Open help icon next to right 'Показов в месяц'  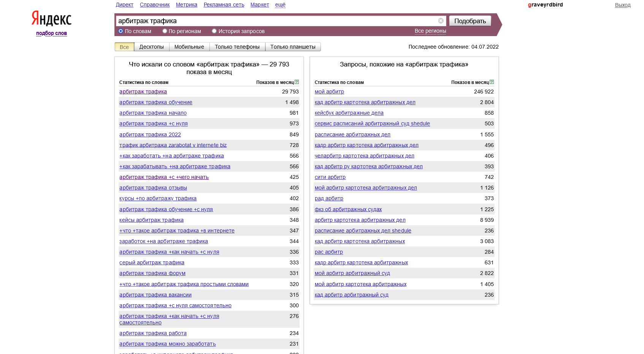pos(492,82)
